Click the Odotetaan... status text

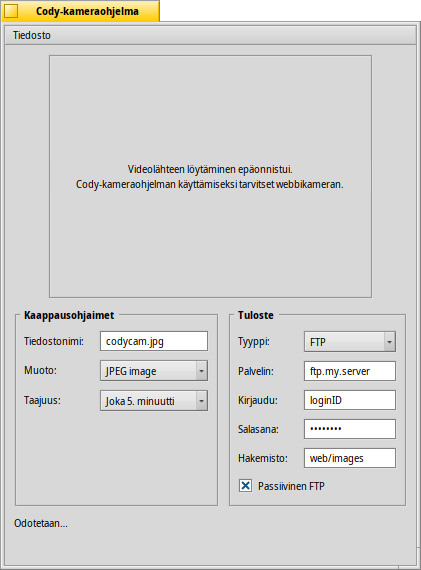[41, 523]
